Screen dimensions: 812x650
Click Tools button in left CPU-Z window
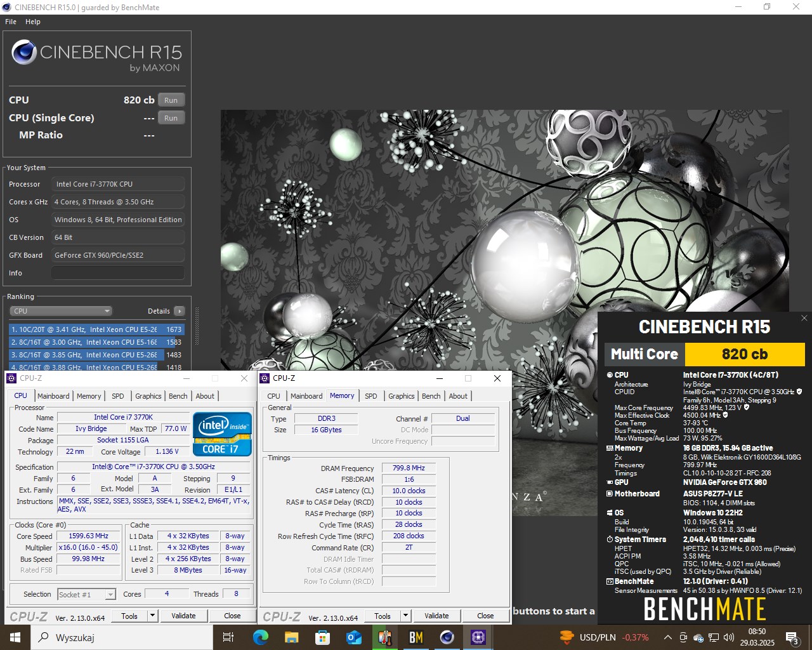(129, 616)
